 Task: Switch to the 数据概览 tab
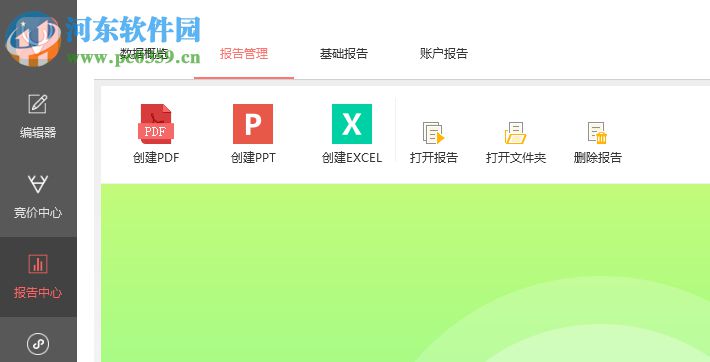[x=144, y=53]
